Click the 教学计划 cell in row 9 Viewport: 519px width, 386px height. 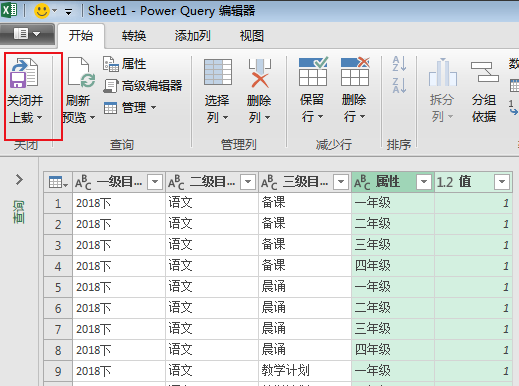pyautogui.click(x=305, y=371)
